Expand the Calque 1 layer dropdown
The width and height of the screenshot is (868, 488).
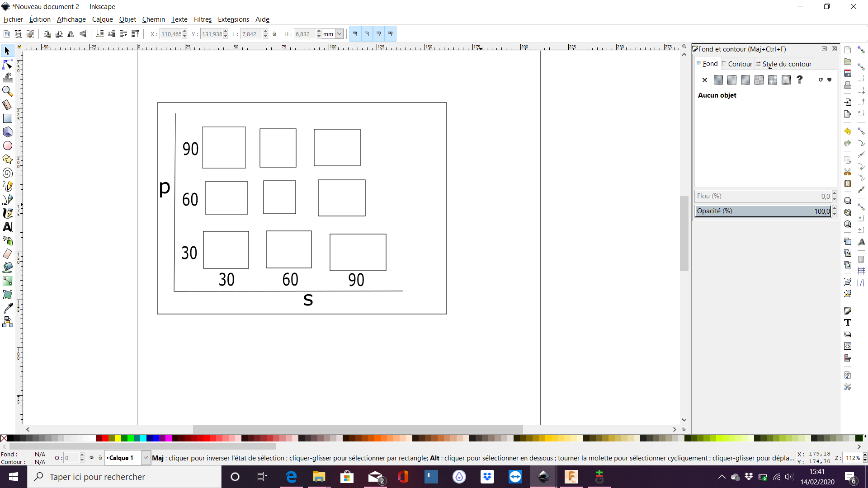[146, 458]
